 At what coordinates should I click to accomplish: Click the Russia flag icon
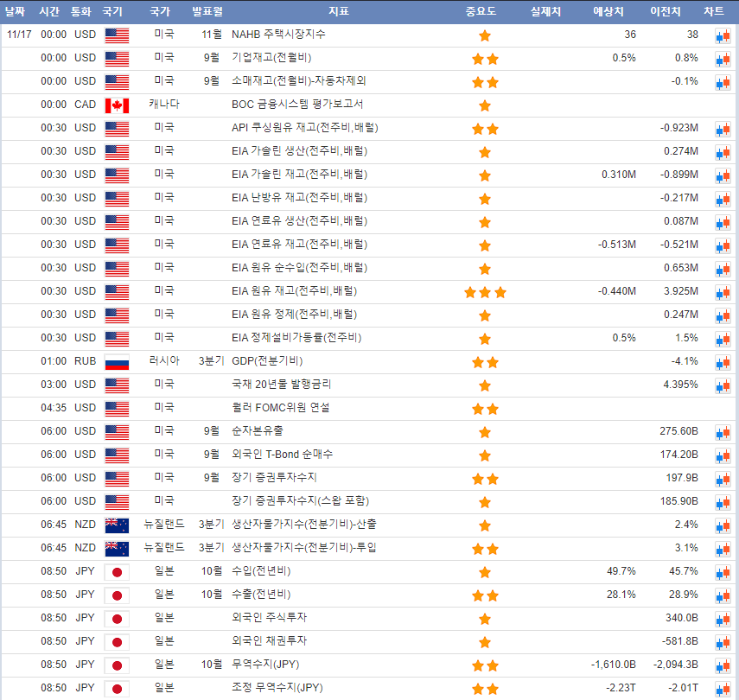pos(117,362)
